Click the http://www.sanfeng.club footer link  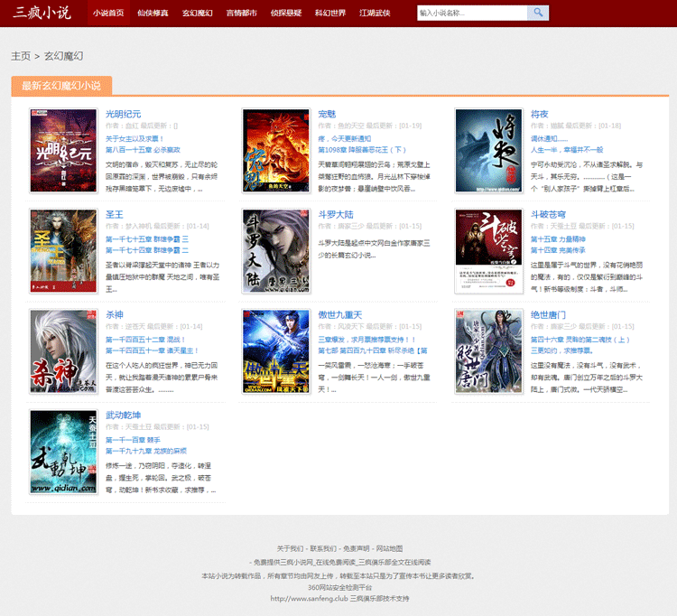pyautogui.click(x=309, y=599)
